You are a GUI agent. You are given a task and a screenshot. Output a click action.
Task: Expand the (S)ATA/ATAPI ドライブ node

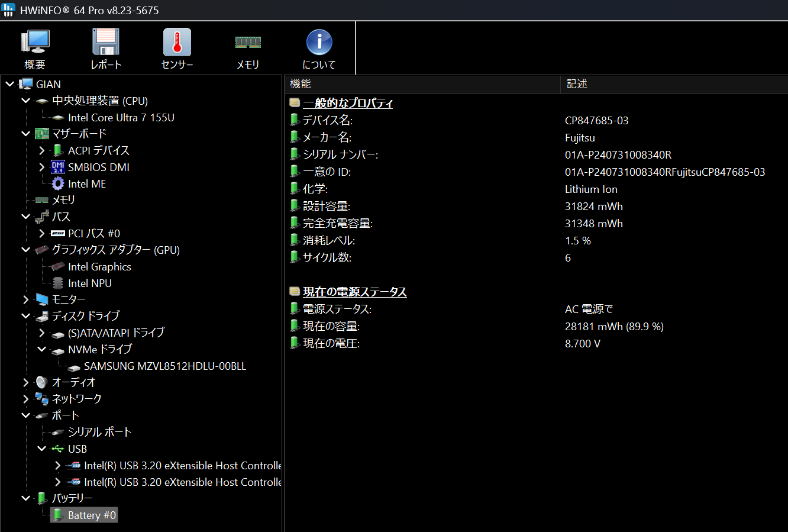[x=42, y=333]
